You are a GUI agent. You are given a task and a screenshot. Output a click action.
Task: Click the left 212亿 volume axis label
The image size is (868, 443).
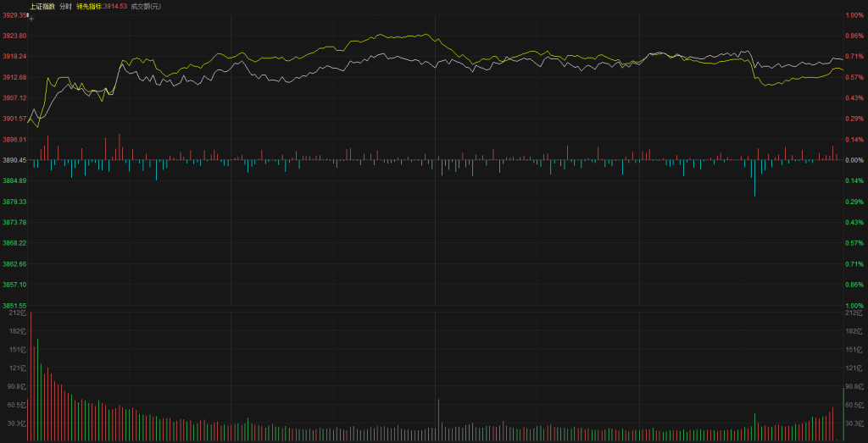(x=16, y=313)
